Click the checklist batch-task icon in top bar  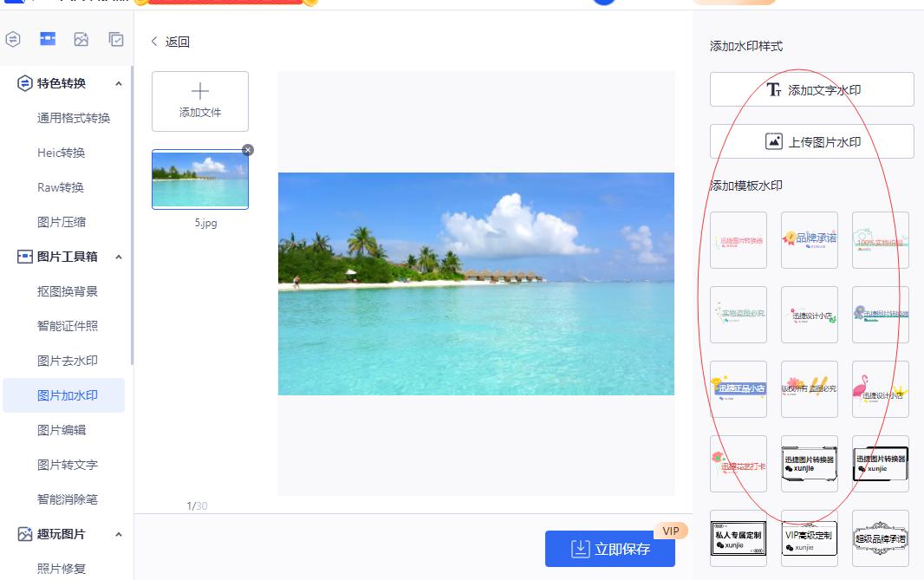[116, 38]
